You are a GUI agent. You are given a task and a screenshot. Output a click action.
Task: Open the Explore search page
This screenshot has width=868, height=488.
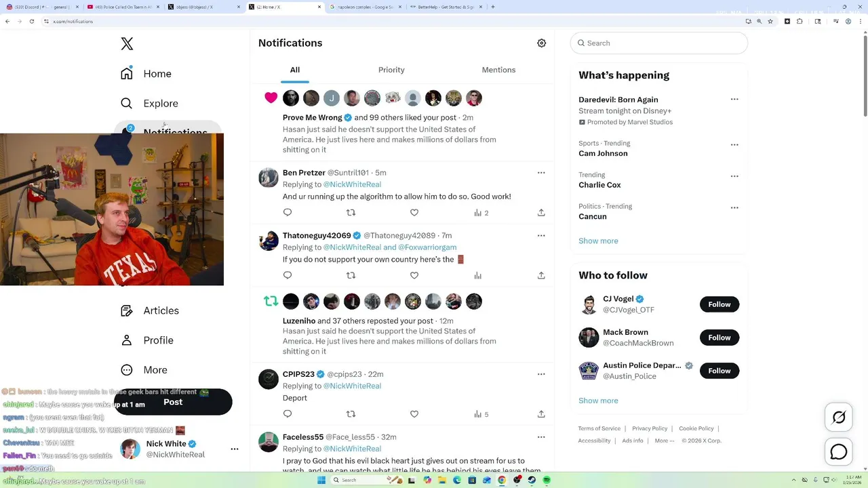150,104
